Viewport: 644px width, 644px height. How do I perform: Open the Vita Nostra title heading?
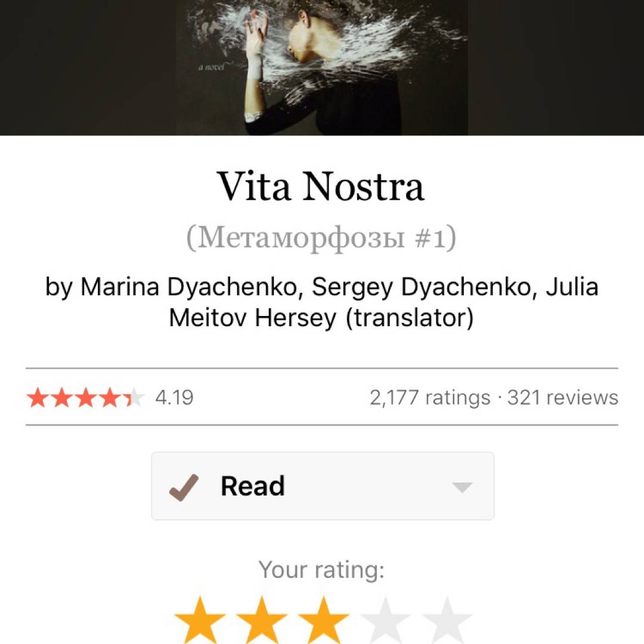(321, 187)
